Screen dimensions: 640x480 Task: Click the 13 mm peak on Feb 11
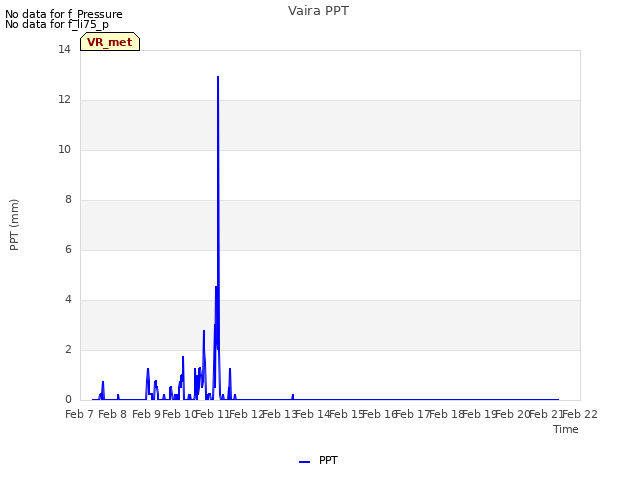pyautogui.click(x=218, y=77)
